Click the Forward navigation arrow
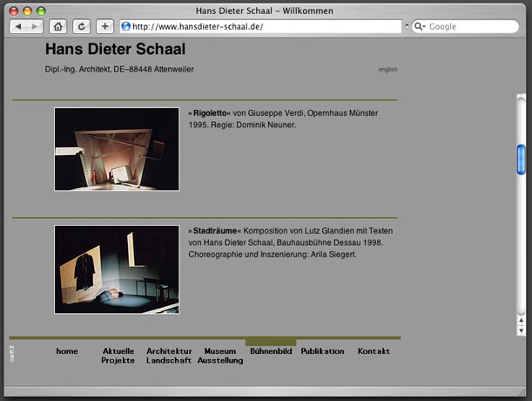532x401 pixels. (34, 27)
